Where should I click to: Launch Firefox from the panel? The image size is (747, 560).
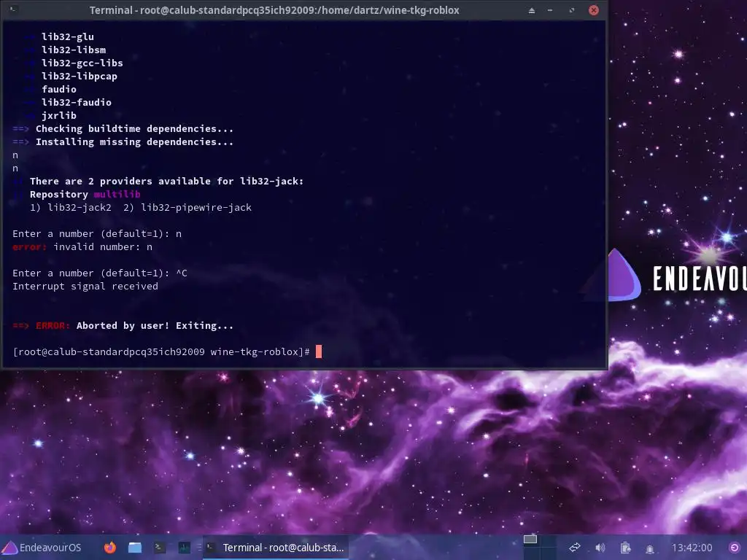click(x=110, y=548)
